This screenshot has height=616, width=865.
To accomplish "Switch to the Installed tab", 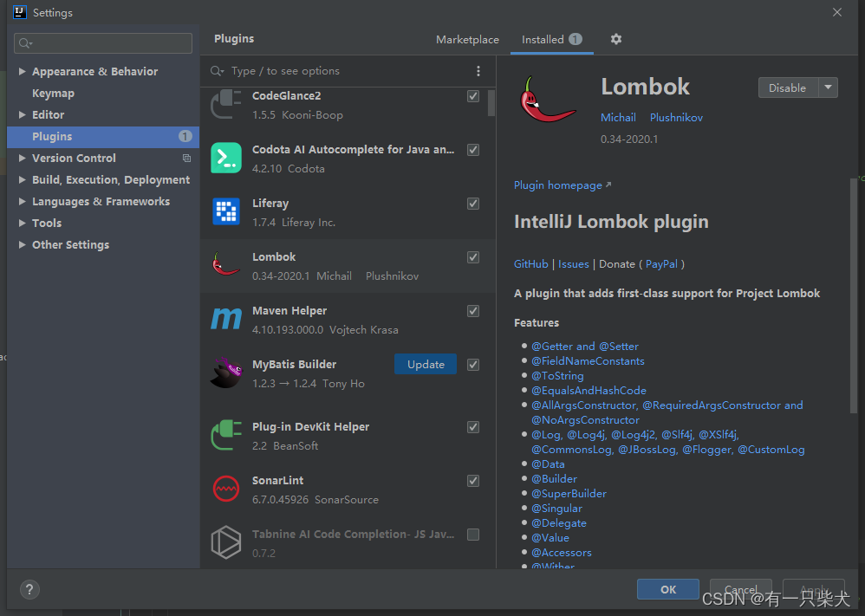I will (x=543, y=39).
